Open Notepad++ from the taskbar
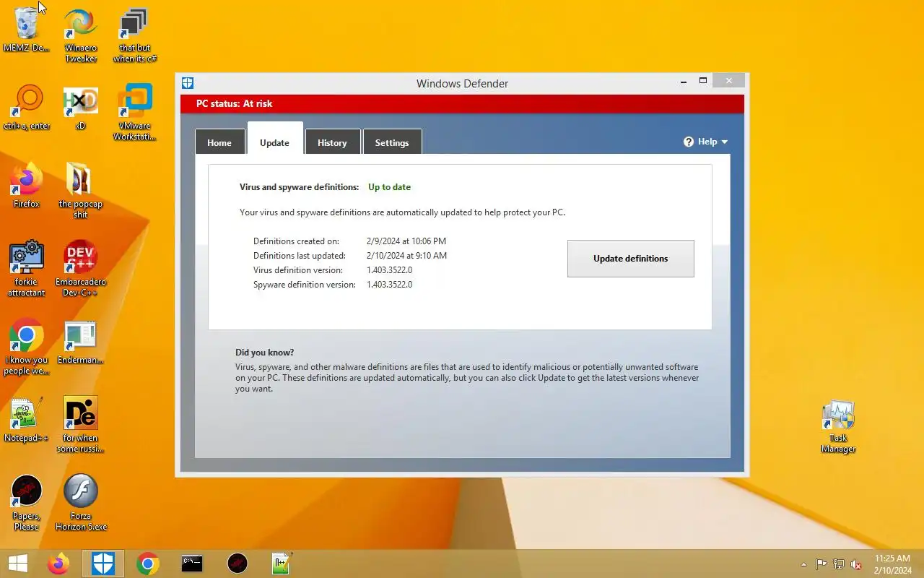The width and height of the screenshot is (924, 578). pyautogui.click(x=282, y=564)
